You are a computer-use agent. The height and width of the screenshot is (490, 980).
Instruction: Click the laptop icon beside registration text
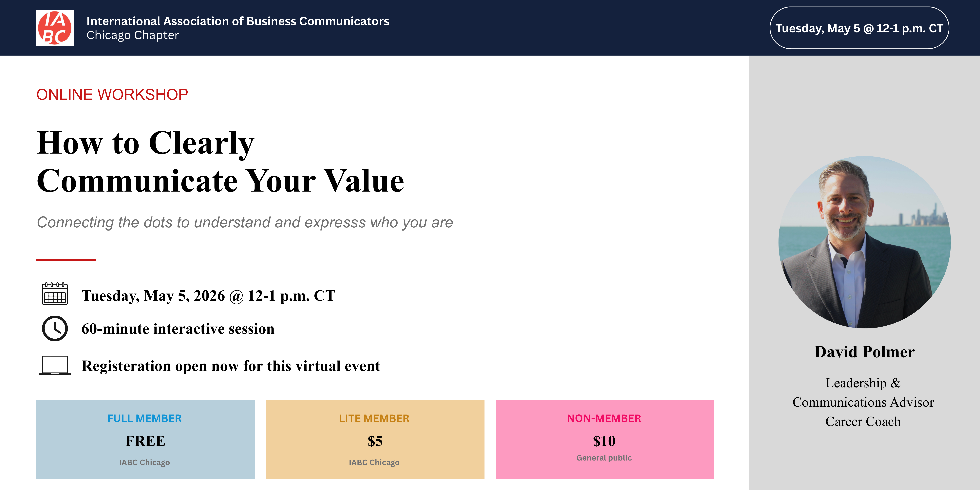(x=55, y=365)
